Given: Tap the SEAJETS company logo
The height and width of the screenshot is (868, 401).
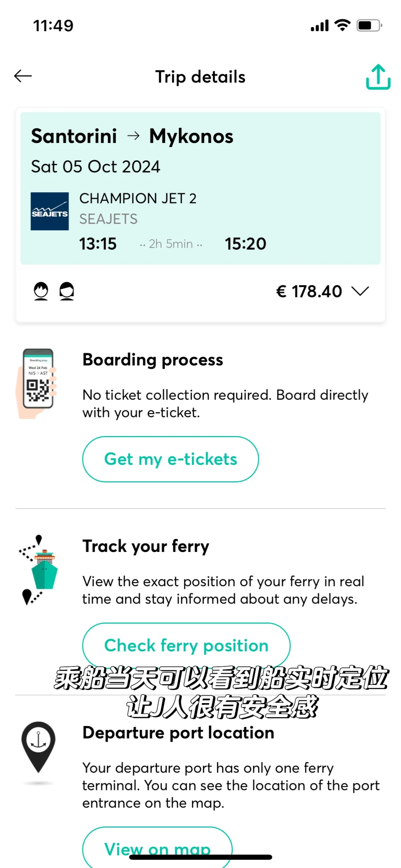Looking at the screenshot, I should coord(50,211).
